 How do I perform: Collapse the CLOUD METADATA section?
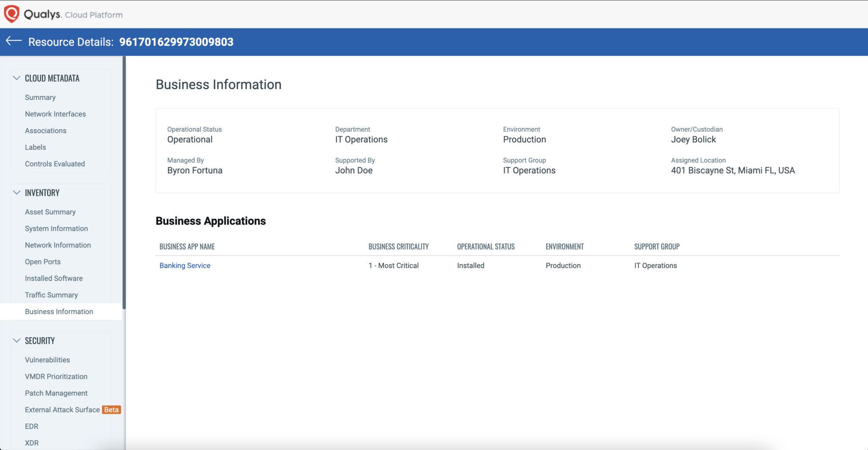tap(17, 78)
